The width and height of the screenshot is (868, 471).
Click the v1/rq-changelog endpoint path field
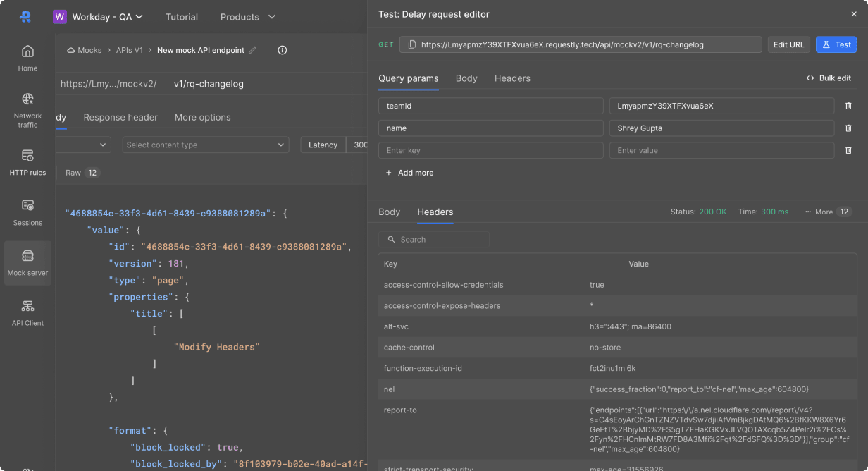tap(266, 84)
